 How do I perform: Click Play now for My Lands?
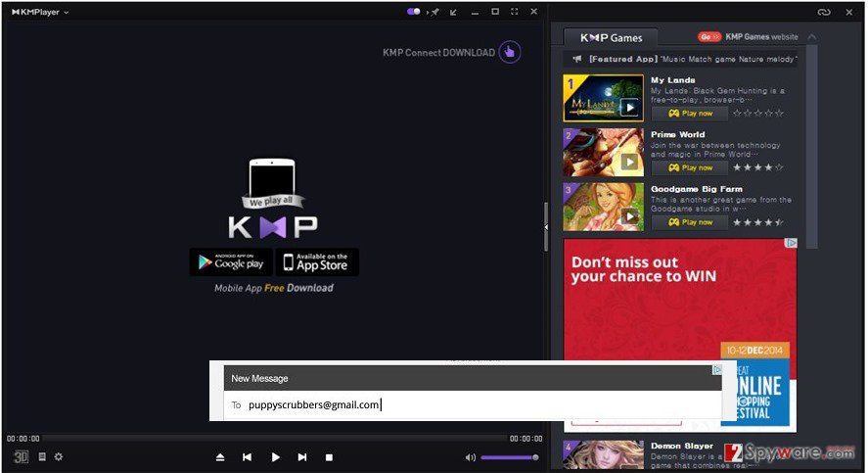click(x=690, y=113)
